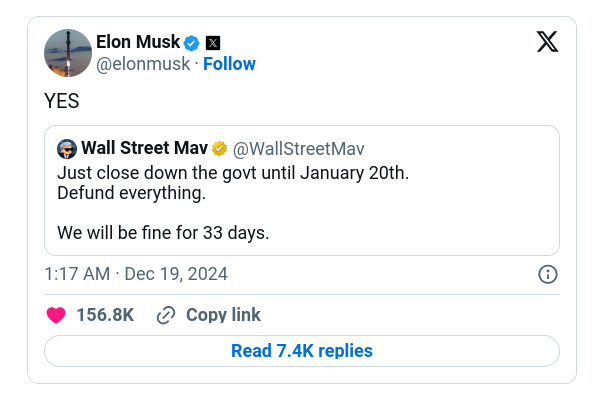Follow the @elonmusk account
Screen dimensions: 597x397
(229, 64)
